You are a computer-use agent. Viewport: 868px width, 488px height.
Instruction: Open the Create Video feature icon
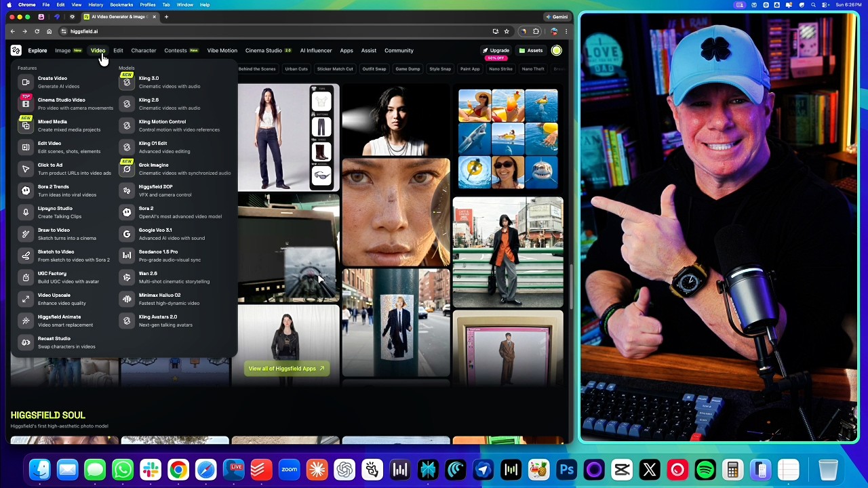(26, 82)
